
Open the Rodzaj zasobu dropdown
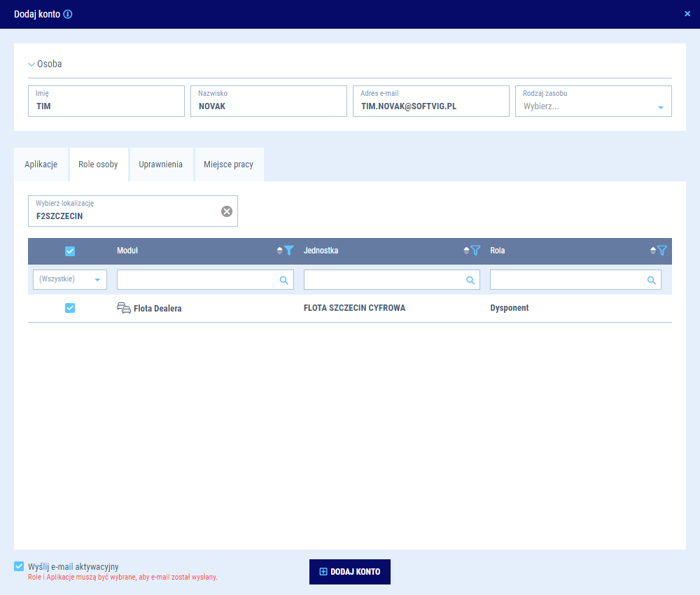pyautogui.click(x=660, y=107)
